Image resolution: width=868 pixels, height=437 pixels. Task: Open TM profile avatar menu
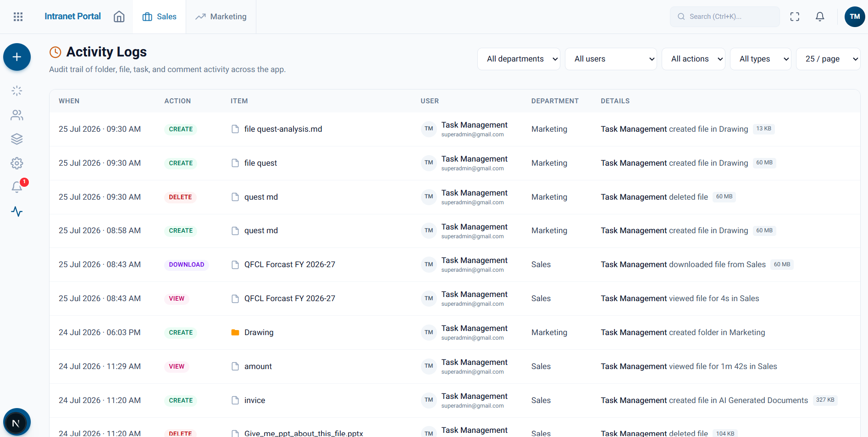[855, 17]
